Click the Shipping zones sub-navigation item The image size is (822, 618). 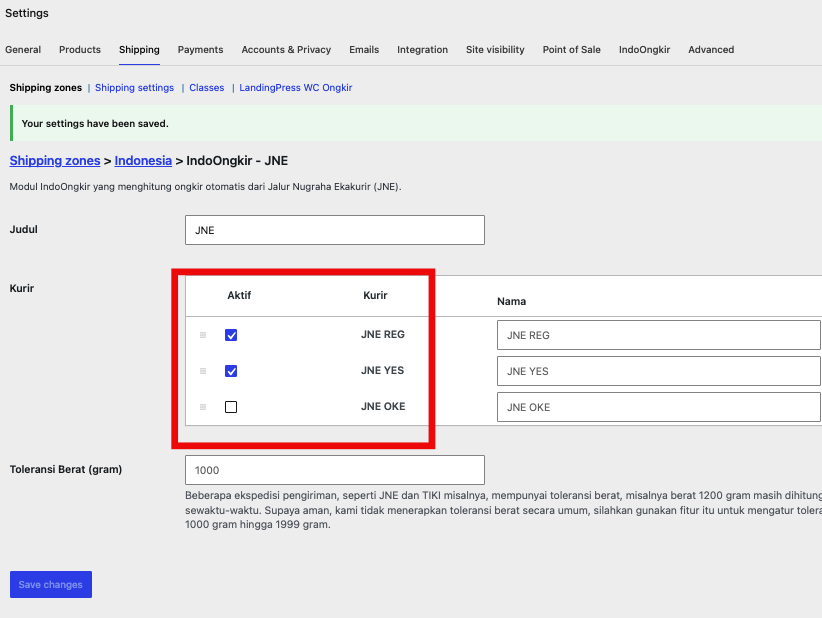pyautogui.click(x=46, y=88)
